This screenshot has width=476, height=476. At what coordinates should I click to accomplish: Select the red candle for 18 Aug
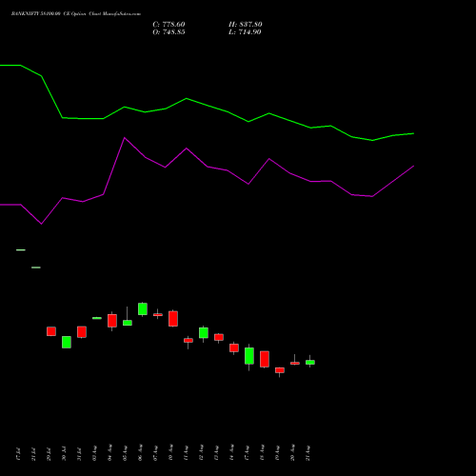(265, 359)
